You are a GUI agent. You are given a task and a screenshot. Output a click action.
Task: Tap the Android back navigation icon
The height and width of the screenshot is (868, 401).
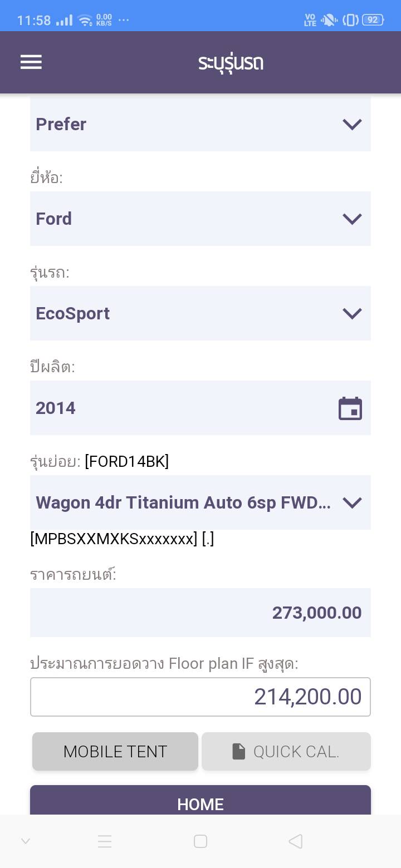coord(296,841)
